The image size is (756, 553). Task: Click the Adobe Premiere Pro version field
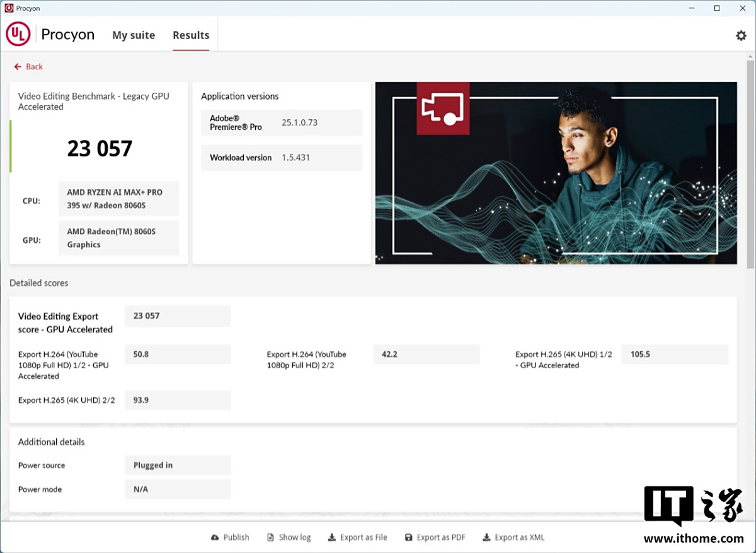pos(299,122)
